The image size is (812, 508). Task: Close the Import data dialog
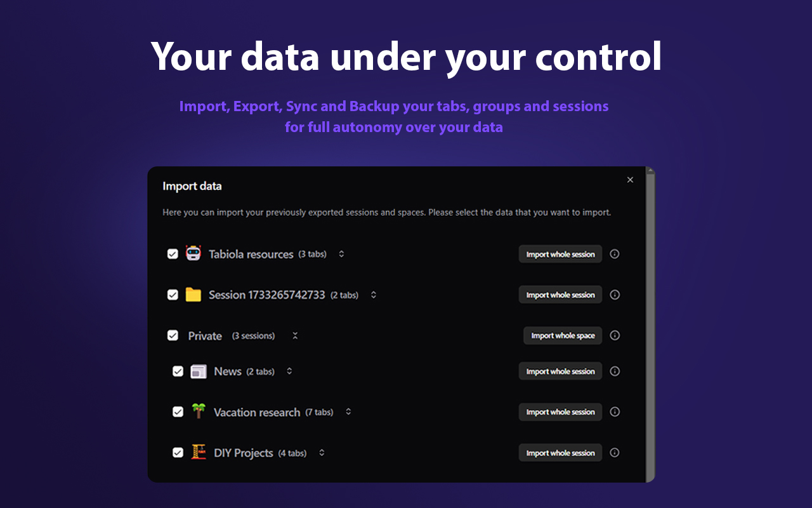click(x=630, y=180)
